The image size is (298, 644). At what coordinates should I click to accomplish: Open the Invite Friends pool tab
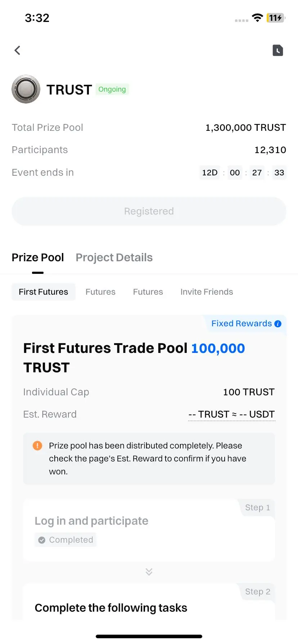click(207, 292)
